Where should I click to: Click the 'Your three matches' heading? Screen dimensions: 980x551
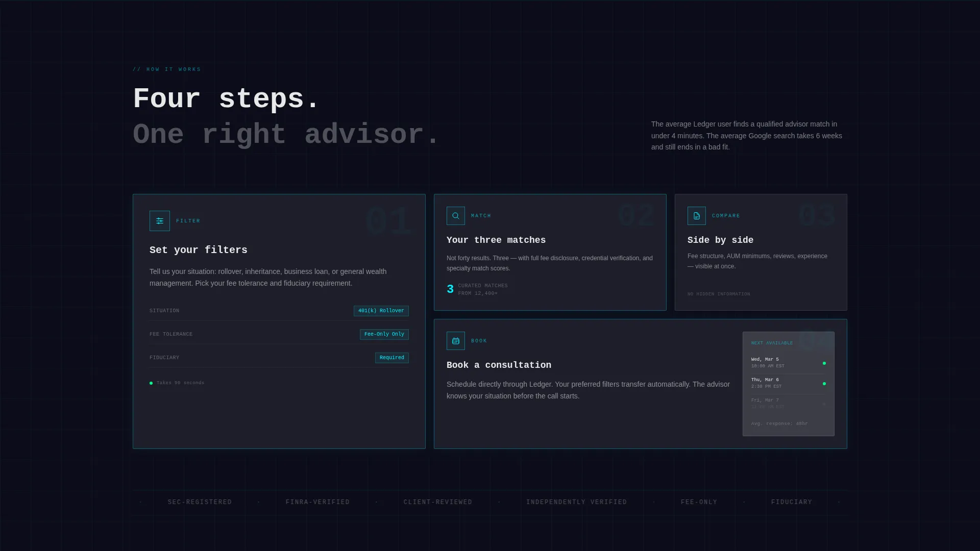coord(496,240)
